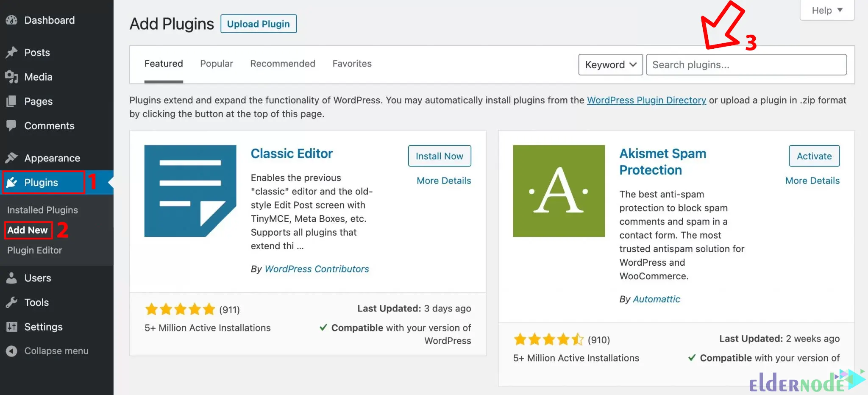
Task: Click the Collapse menu label
Action: pos(56,351)
